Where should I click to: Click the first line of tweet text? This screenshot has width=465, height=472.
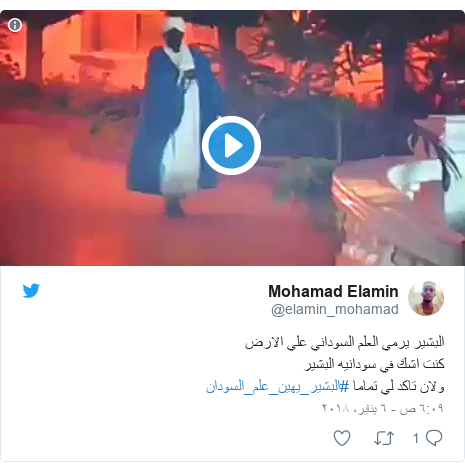[x=345, y=342]
